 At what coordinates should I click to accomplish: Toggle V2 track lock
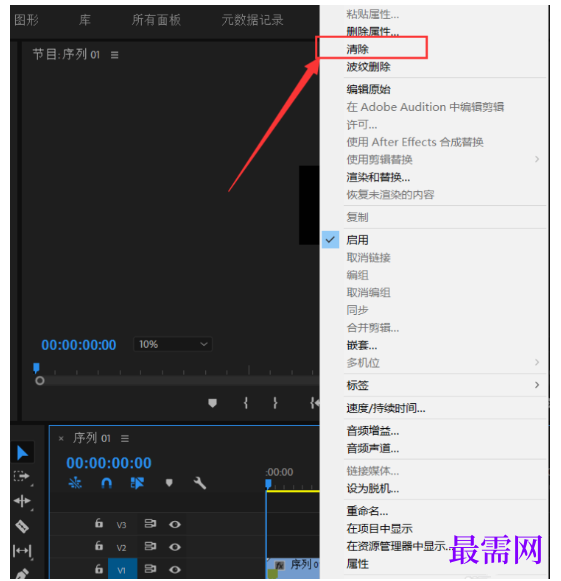tap(99, 546)
